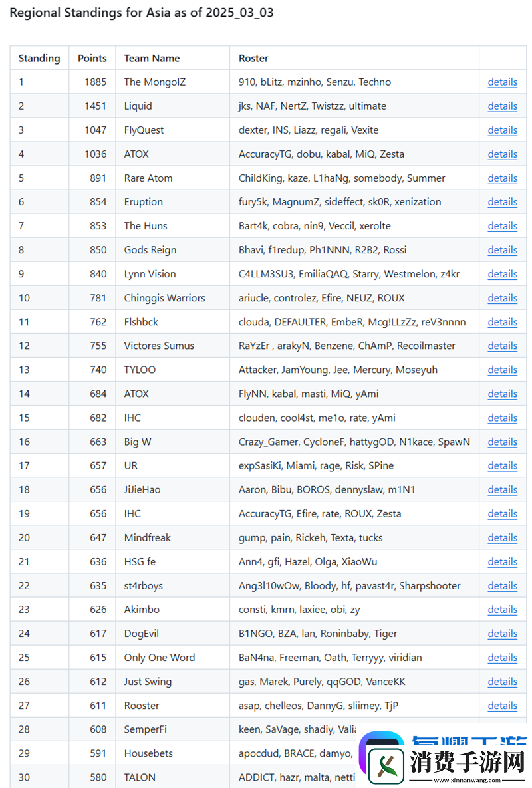This screenshot has height=788, width=532.
Task: Open details for ATOX with 1036 points
Action: click(502, 154)
